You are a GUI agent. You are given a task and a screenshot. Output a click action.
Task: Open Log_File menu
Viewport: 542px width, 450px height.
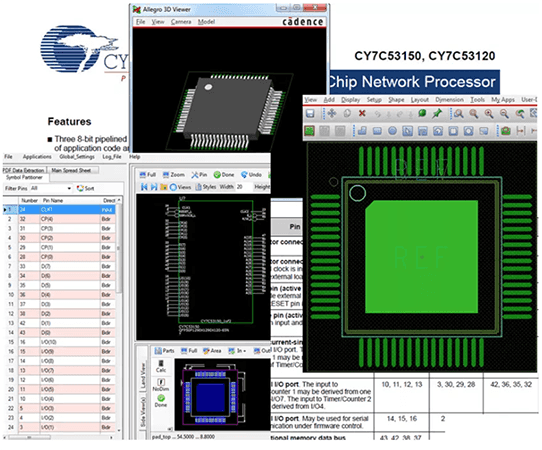(112, 157)
